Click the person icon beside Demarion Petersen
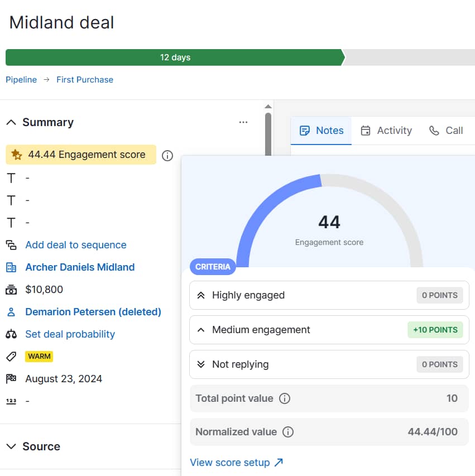475x476 pixels. pyautogui.click(x=12, y=312)
